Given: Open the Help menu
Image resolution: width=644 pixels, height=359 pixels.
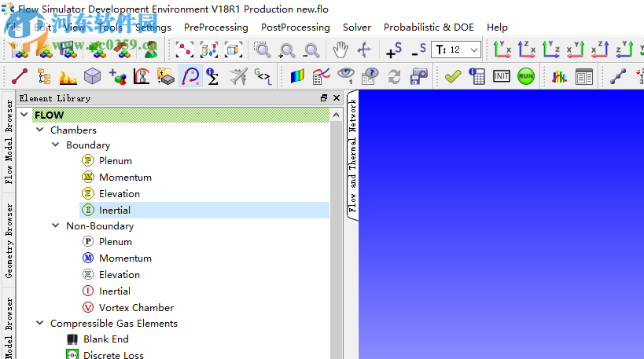Looking at the screenshot, I should [497, 27].
